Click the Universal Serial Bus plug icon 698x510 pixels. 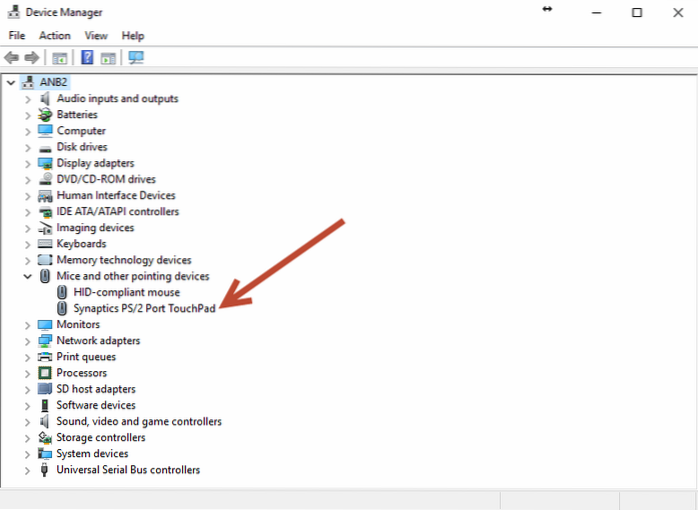(44, 470)
